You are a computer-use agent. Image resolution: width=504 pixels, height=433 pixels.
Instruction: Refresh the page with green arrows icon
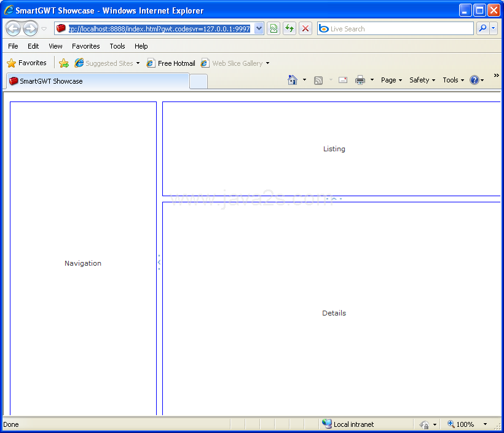pos(289,29)
